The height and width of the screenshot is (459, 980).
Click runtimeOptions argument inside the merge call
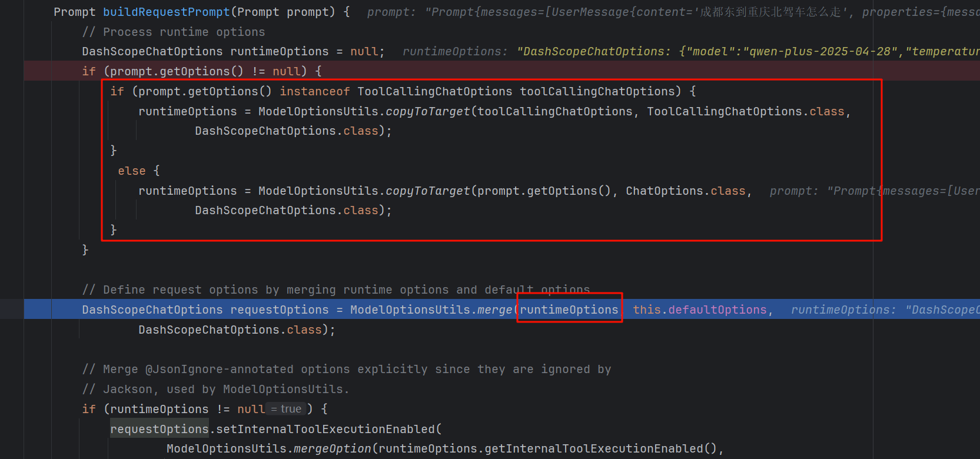(569, 310)
